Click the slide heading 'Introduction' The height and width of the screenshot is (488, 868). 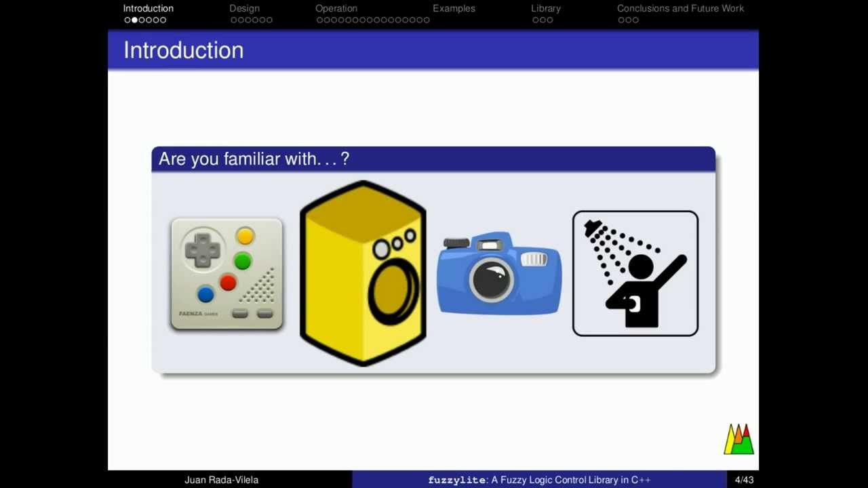[183, 50]
